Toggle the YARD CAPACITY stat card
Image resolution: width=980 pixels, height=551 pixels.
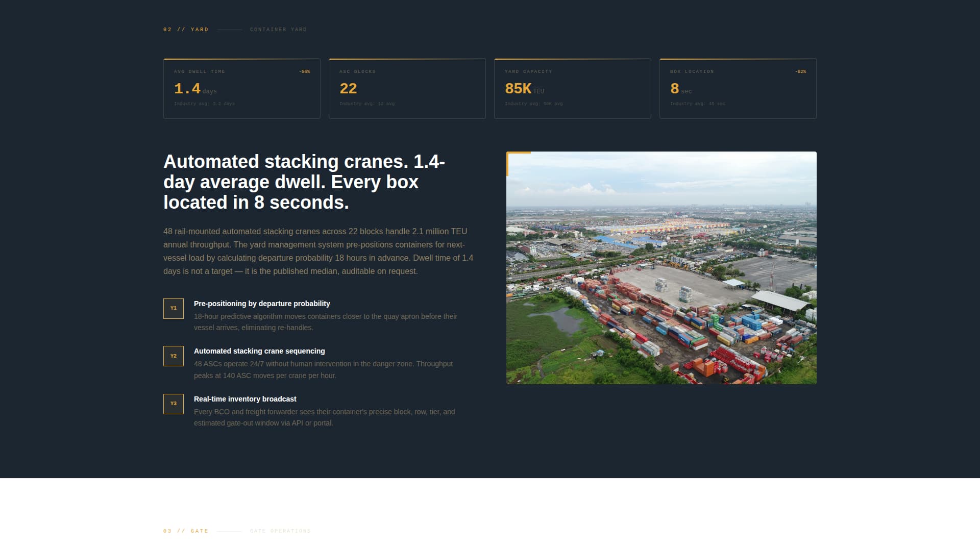pyautogui.click(x=572, y=88)
